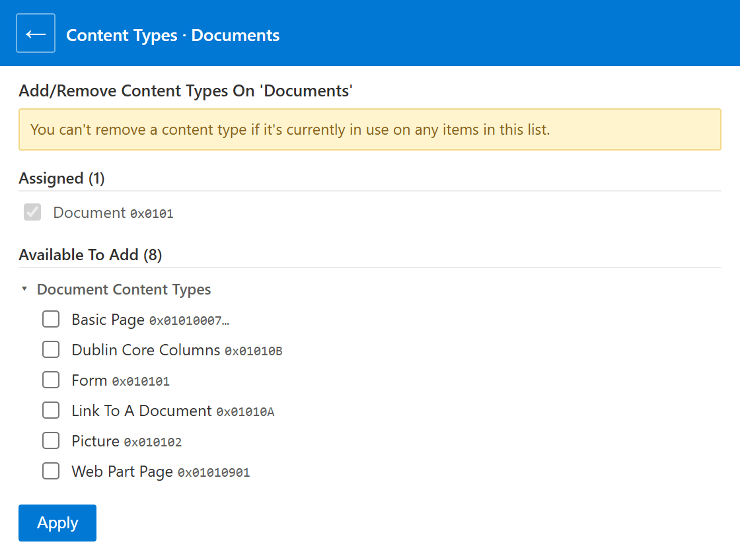Check the Picture content type checkbox
The width and height of the screenshot is (740, 560).
coord(51,440)
